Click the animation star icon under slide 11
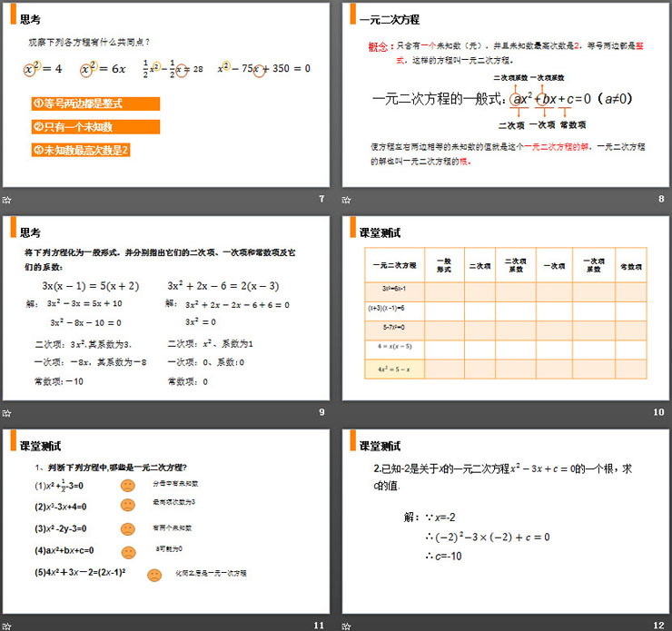The height and width of the screenshot is (631, 672). (6, 626)
